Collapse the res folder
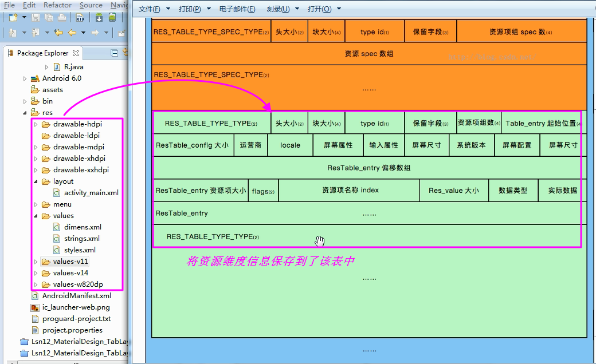 tap(25, 113)
